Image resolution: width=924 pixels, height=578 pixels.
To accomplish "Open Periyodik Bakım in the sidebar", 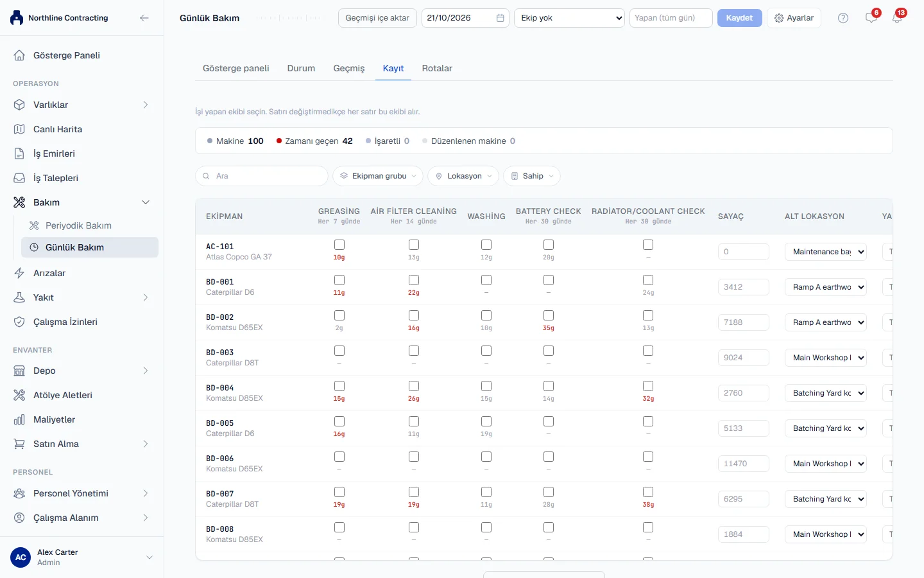I will [90, 225].
